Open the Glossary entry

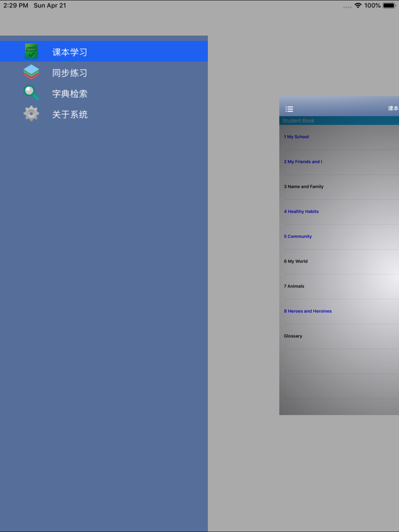339,336
